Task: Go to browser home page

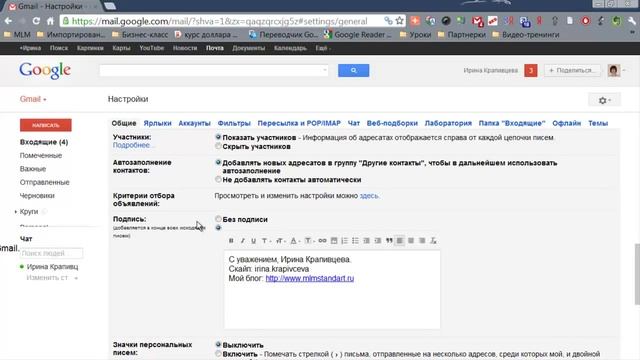Action: 50,21
